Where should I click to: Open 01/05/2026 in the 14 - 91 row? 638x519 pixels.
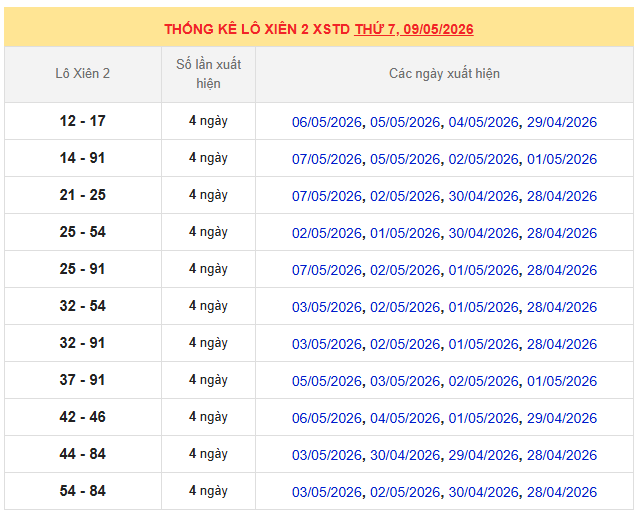click(562, 159)
